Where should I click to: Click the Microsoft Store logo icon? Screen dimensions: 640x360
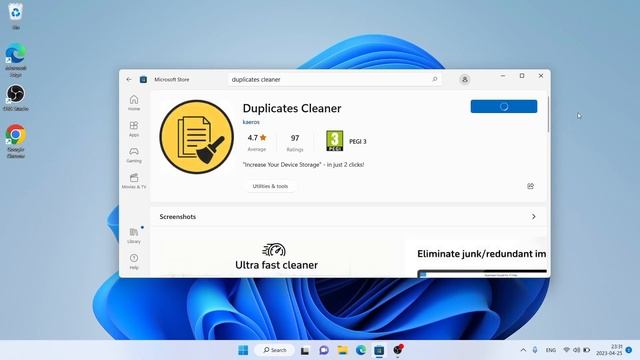coord(143,80)
